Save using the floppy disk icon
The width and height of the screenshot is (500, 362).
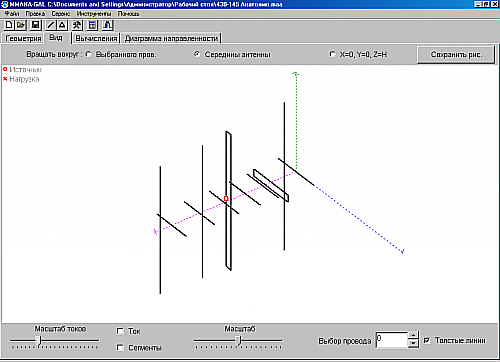tap(36, 25)
